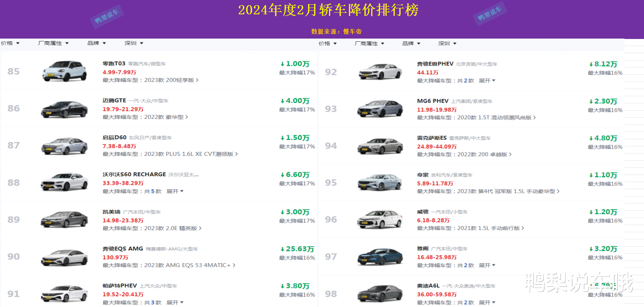Click price range 130.97万
Screen dimensions: 644x307
pos(115,258)
